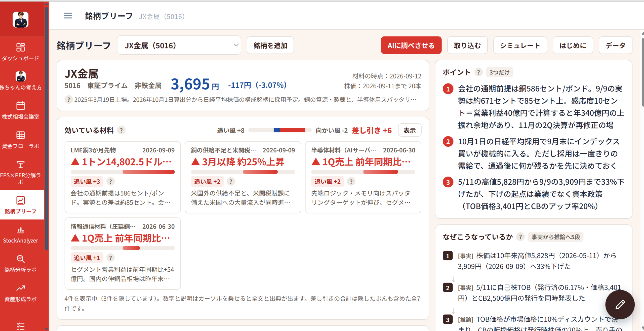Click 差し引き +6 total
This screenshot has width=644, height=331.
pos(372,130)
